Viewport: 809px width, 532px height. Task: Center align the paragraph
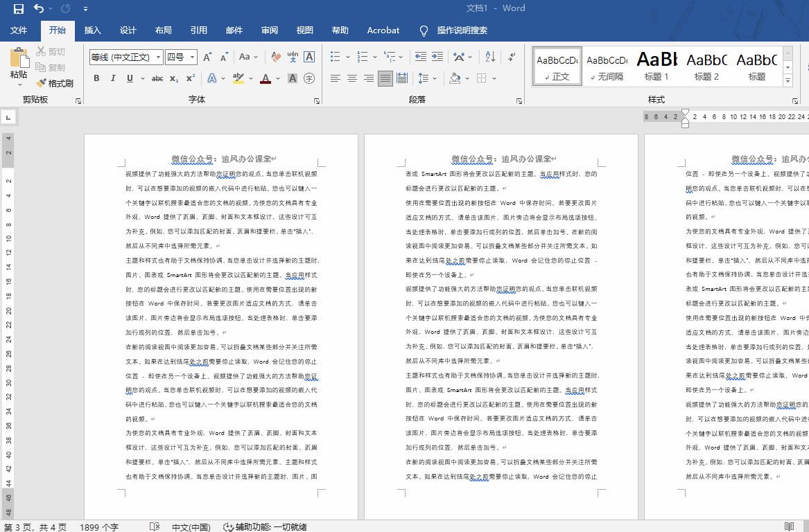pos(351,78)
